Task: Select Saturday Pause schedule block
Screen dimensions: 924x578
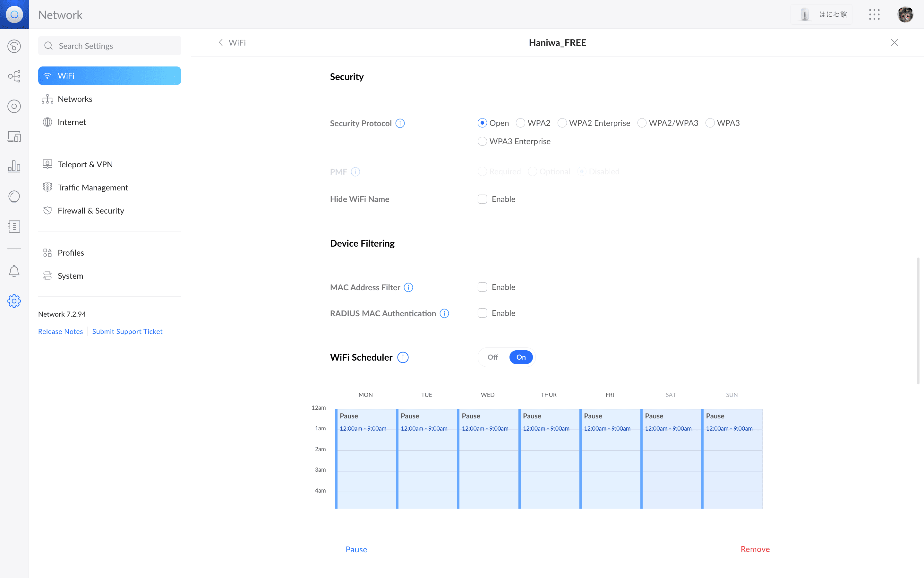Action: click(671, 459)
